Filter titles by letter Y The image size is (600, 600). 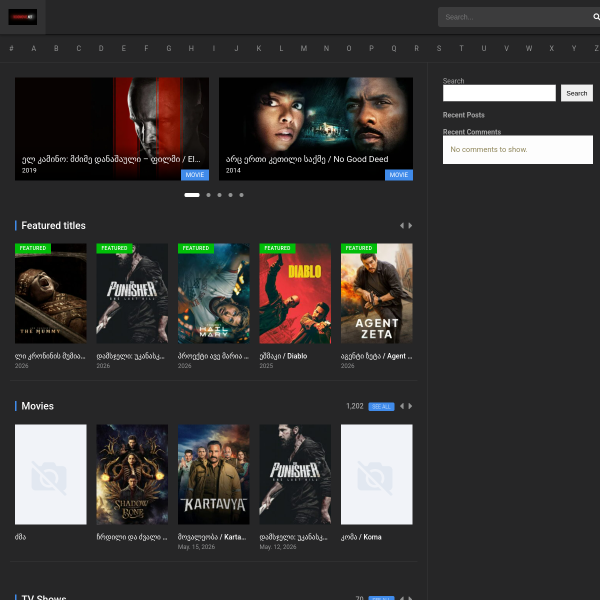[574, 49]
